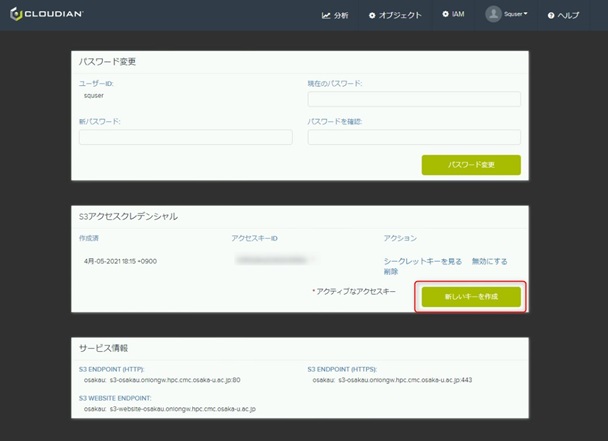This screenshot has height=441, width=608.
Task: Open the ヘルプ menu item
Action: coord(567,16)
